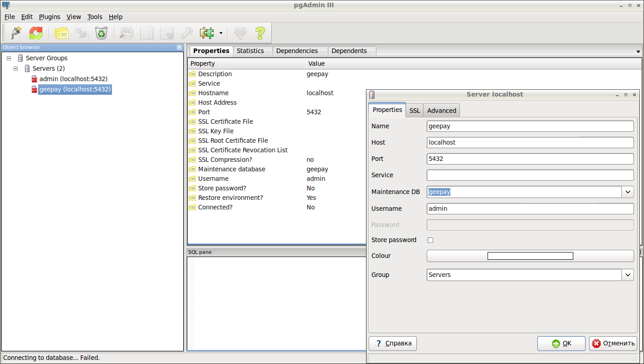644x364 pixels.
Task: Click the wrench maintenance icon in the toolbar
Action: point(187,33)
